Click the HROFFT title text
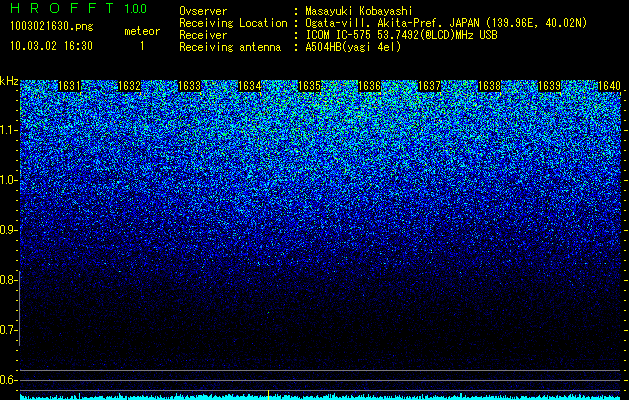This screenshot has height=400, width=629. point(62,8)
